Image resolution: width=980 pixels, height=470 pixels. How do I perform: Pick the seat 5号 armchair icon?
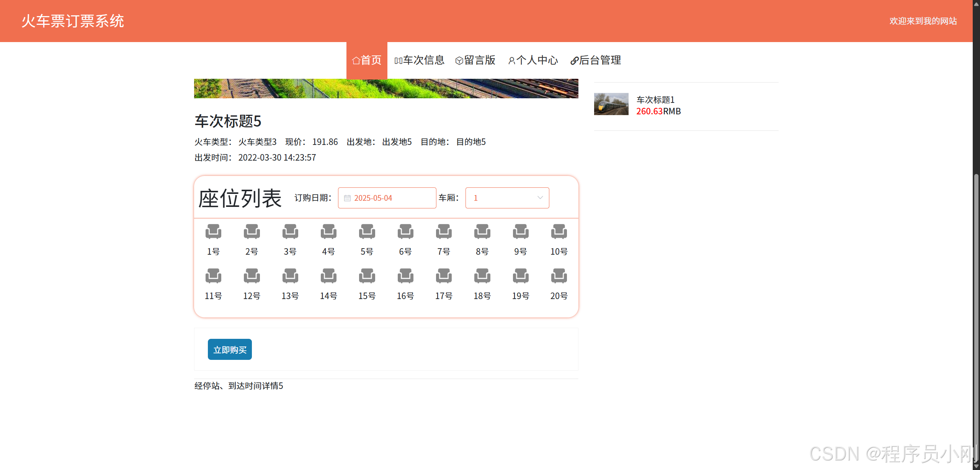[367, 231]
